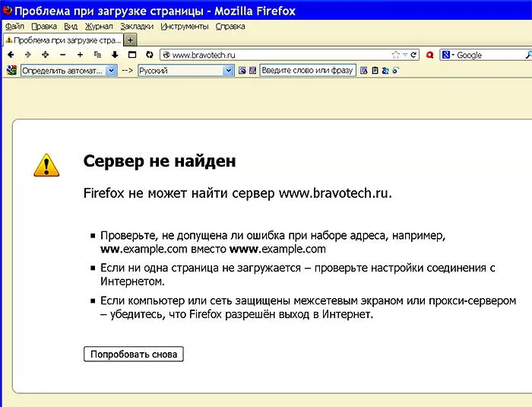The image size is (532, 407).
Task: Click the bullet about Проверьте, не допущена ли ошибка
Action: (273, 242)
